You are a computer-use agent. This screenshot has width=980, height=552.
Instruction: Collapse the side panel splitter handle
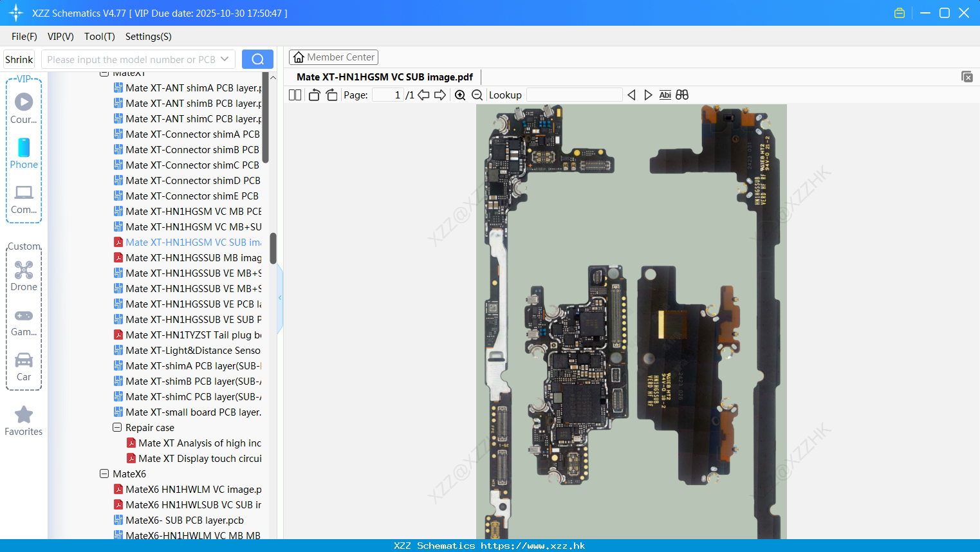[280, 298]
